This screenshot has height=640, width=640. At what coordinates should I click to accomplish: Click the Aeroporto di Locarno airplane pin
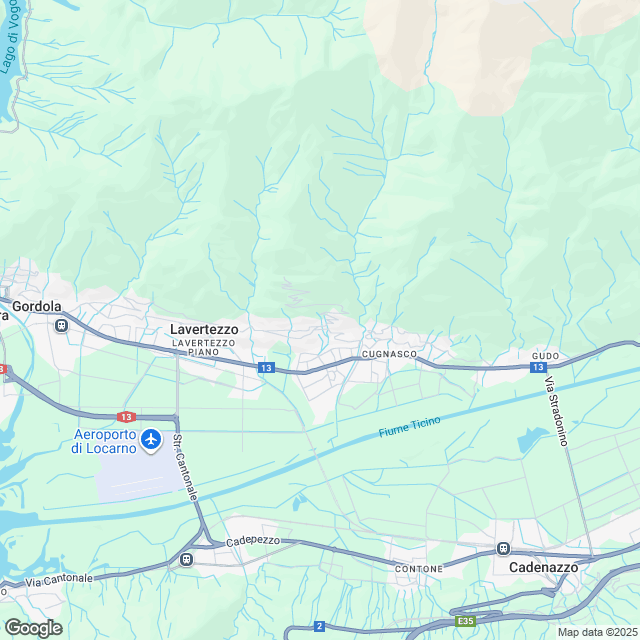[x=151, y=440]
